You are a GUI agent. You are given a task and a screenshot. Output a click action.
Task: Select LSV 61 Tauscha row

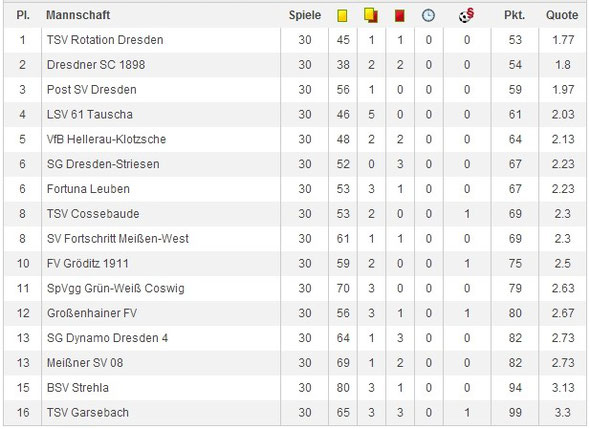[295, 114]
